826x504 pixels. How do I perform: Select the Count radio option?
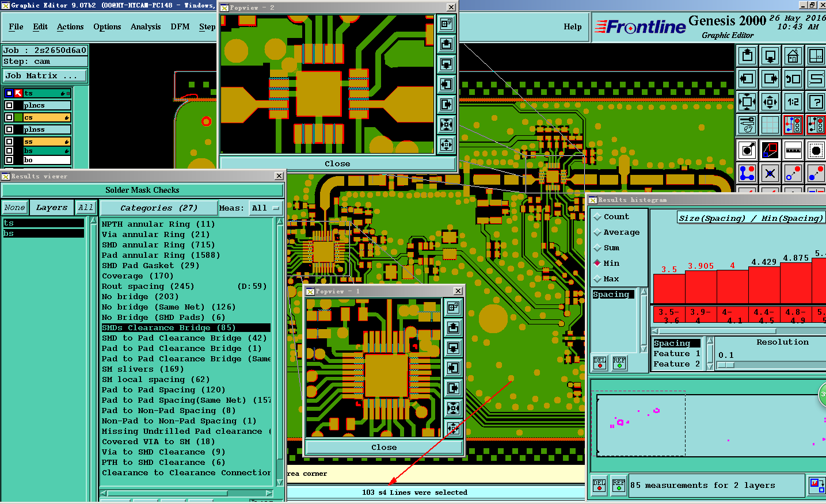point(597,217)
